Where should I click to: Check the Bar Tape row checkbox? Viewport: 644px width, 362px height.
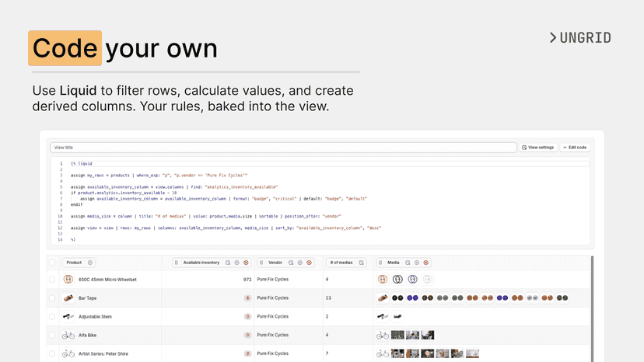(x=52, y=298)
